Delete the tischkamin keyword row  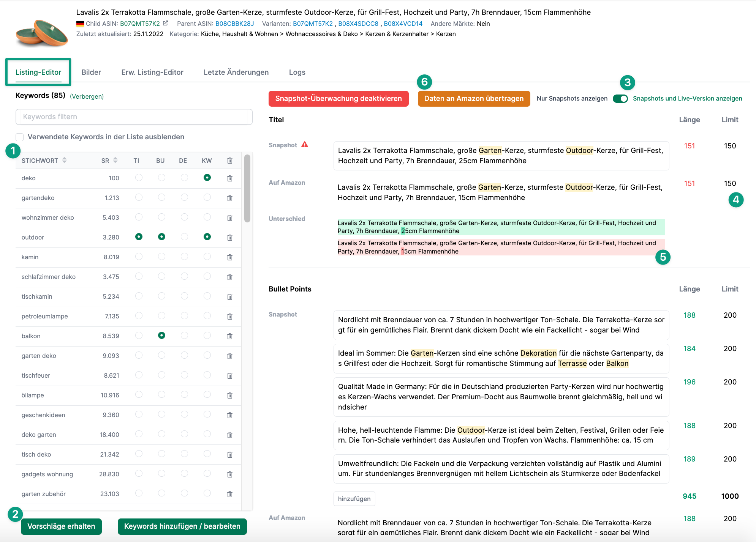pyautogui.click(x=230, y=297)
